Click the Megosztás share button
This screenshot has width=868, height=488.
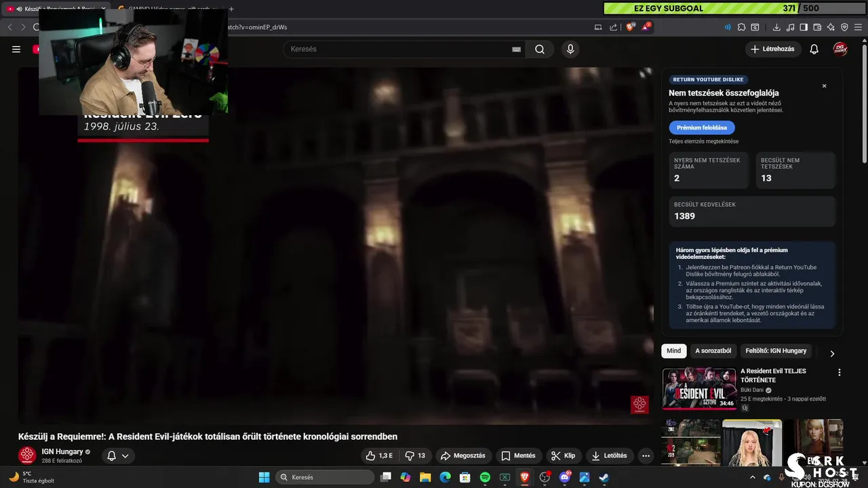coord(464,455)
